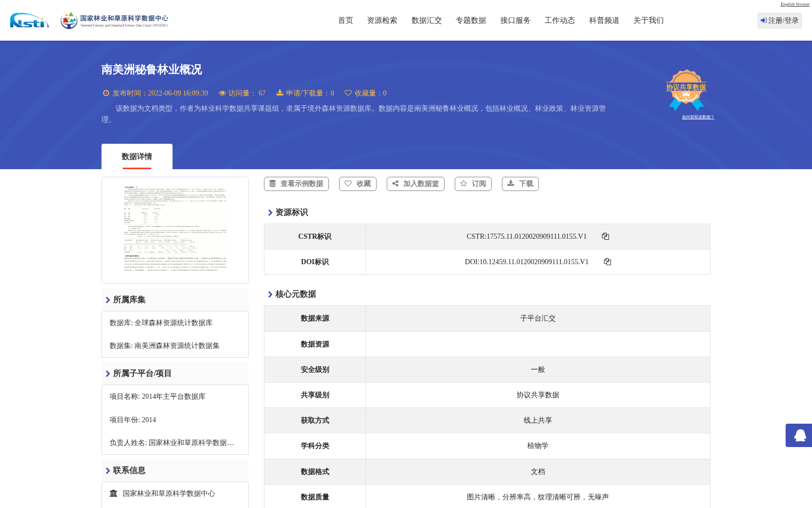Image resolution: width=812 pixels, height=508 pixels.
Task: Click the heart icon next to 收藏量
Action: (348, 93)
